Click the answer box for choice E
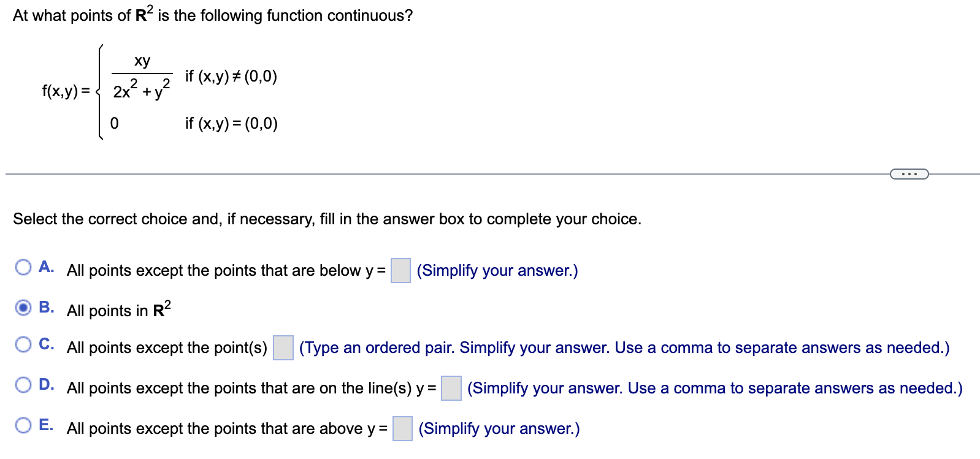The height and width of the screenshot is (459, 980). tap(402, 429)
